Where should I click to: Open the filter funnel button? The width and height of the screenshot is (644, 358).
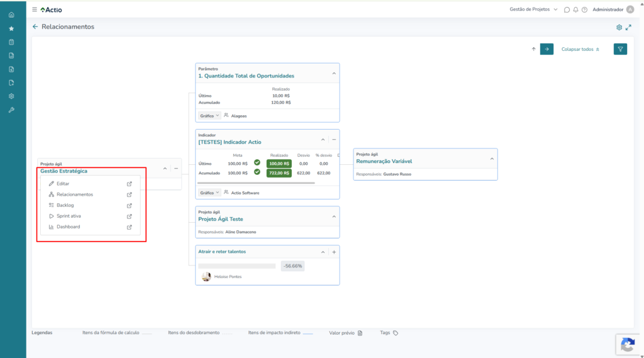click(620, 49)
